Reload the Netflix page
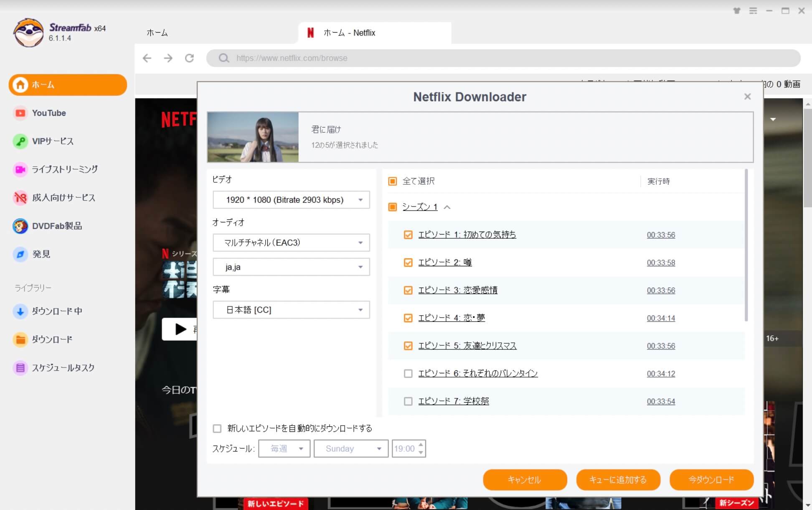812x510 pixels. point(189,58)
